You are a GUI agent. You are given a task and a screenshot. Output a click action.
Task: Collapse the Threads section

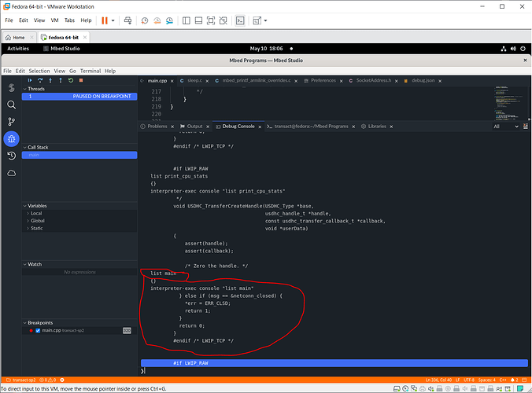pyautogui.click(x=24, y=89)
